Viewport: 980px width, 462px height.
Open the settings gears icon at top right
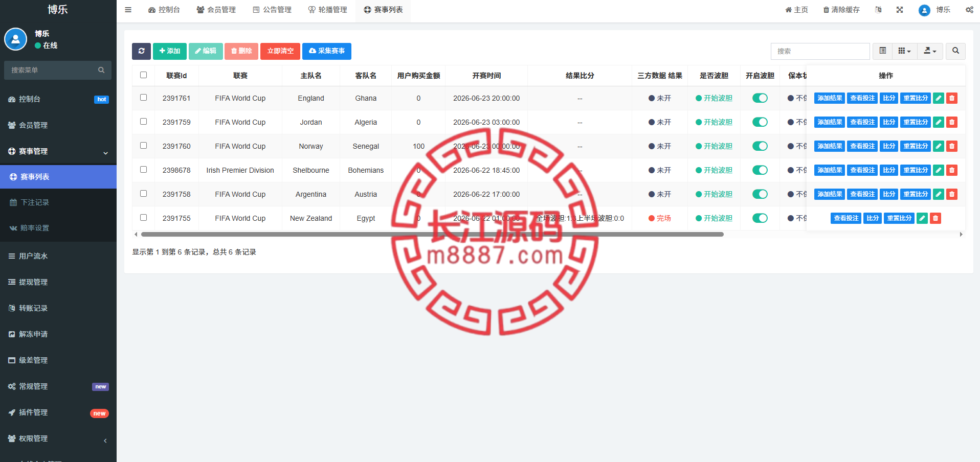coord(969,10)
